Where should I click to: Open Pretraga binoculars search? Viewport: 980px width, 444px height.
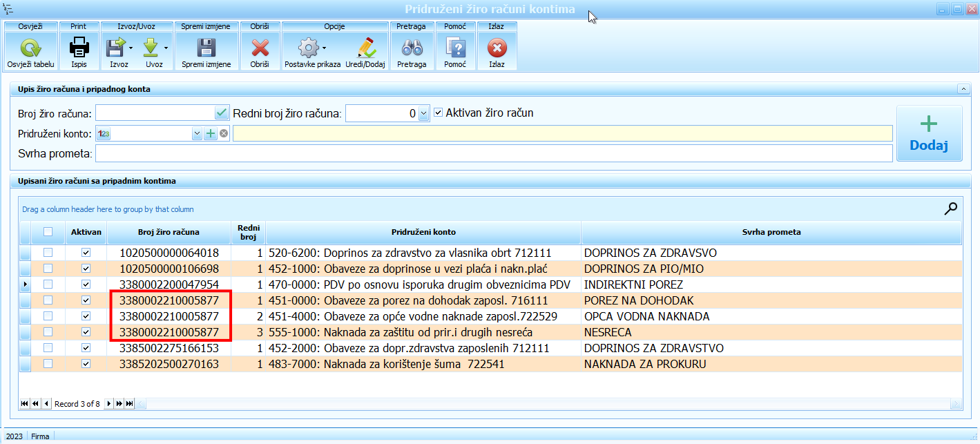(x=412, y=48)
